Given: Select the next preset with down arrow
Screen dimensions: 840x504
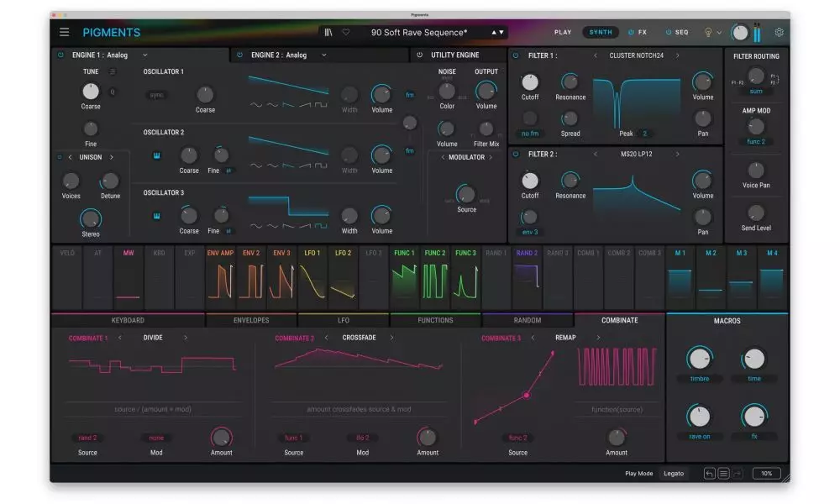Looking at the screenshot, I should click(501, 32).
